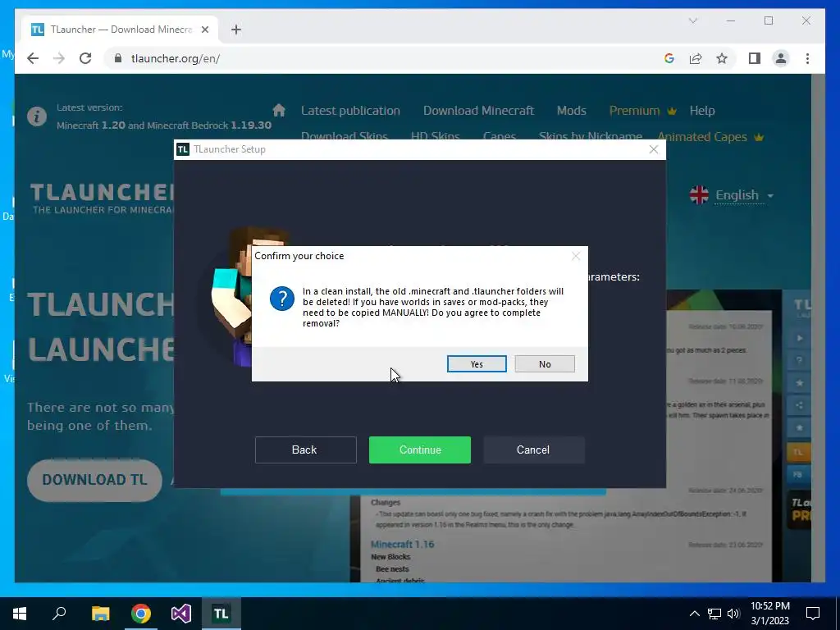
Task: Click the info icon near Latest version
Action: (x=37, y=116)
